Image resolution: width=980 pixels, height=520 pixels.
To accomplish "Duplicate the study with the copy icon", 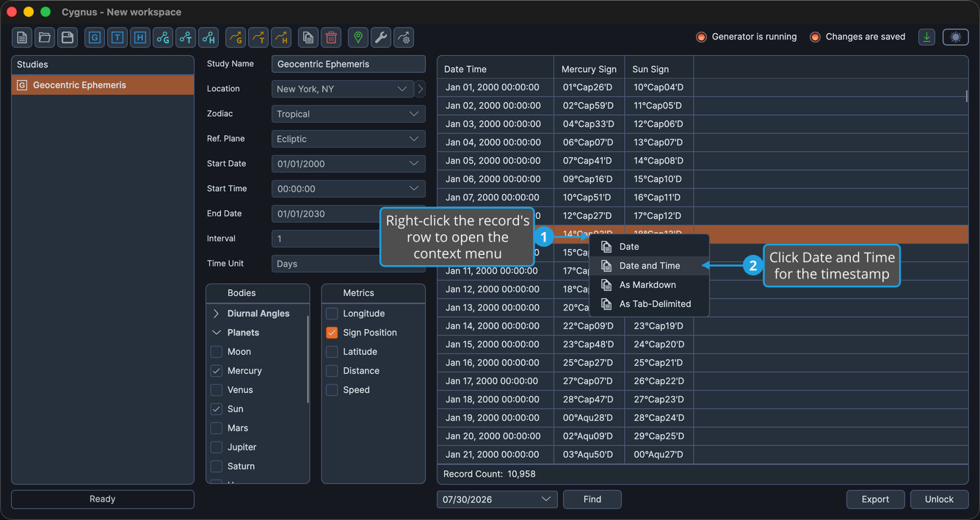I will pos(308,37).
